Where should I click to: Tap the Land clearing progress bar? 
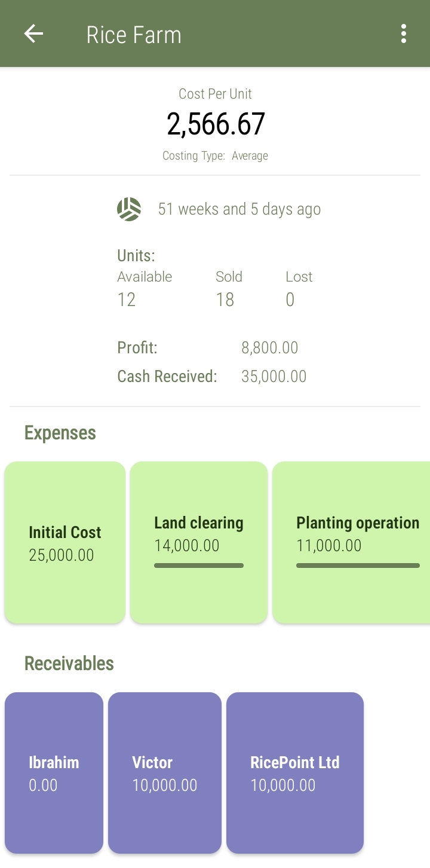click(199, 566)
